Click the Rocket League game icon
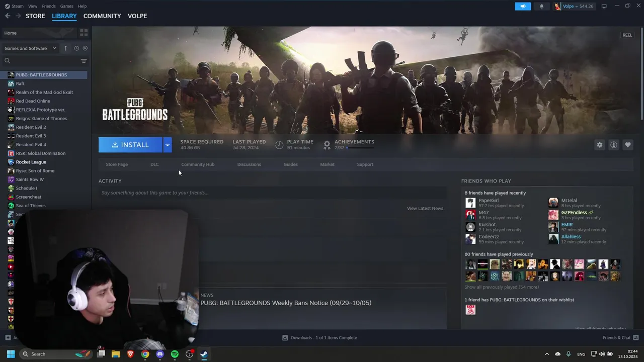Image resolution: width=644 pixels, height=362 pixels. [11, 162]
